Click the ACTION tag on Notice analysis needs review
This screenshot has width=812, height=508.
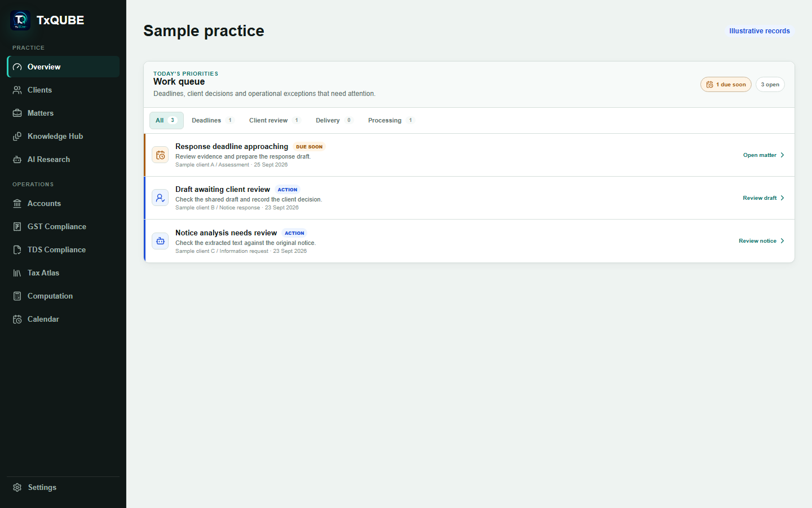294,233
